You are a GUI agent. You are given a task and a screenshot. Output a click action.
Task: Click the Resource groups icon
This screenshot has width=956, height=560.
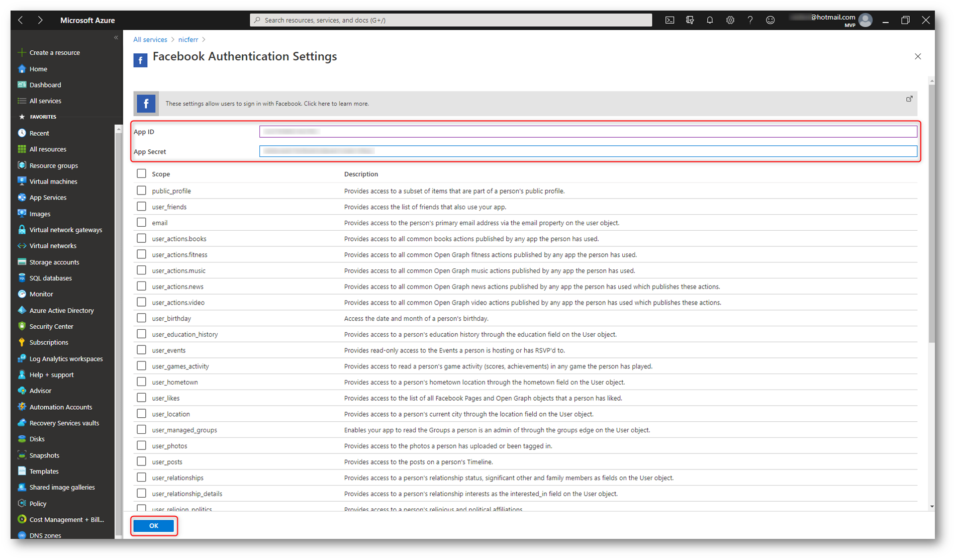click(22, 165)
